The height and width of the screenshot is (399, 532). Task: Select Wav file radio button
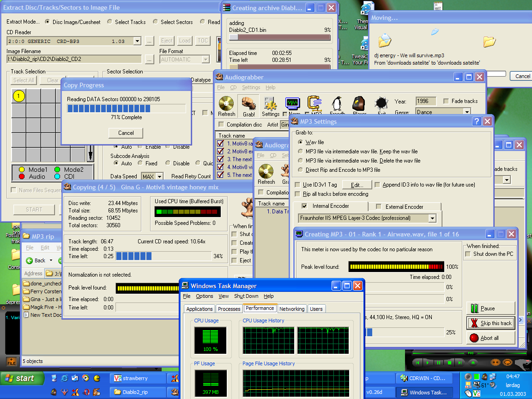click(x=300, y=142)
